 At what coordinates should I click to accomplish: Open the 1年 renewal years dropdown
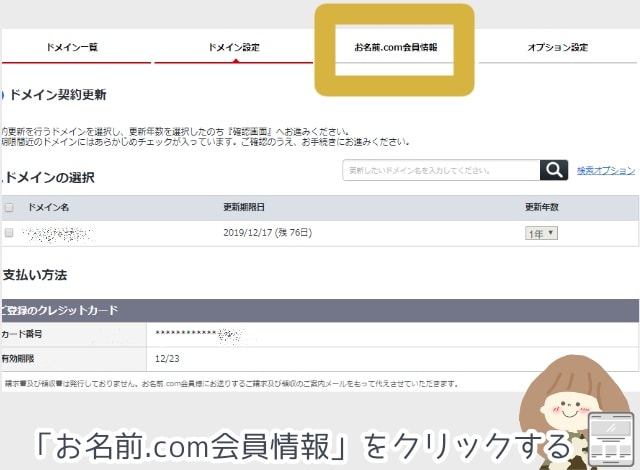(x=541, y=233)
